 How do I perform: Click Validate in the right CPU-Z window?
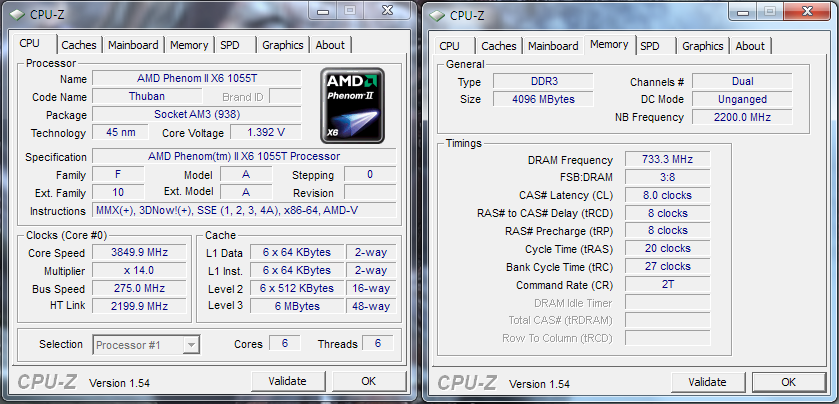707,382
